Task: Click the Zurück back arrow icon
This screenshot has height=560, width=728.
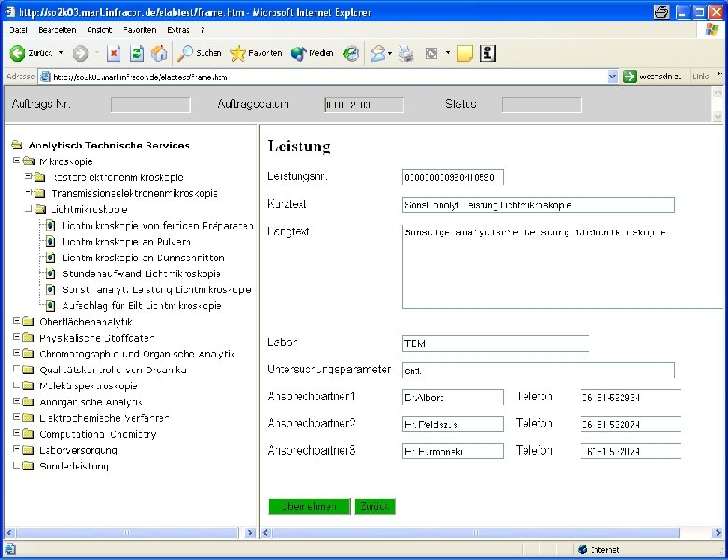Action: pos(18,53)
